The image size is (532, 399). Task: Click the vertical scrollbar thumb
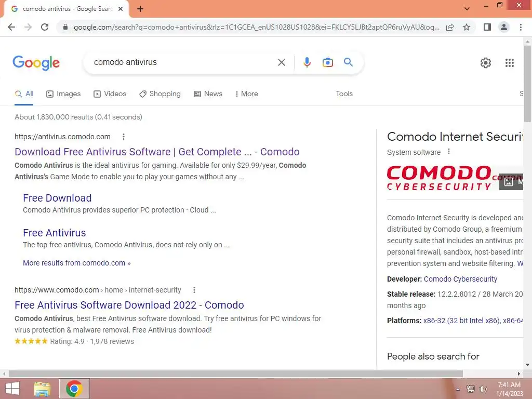click(x=527, y=84)
